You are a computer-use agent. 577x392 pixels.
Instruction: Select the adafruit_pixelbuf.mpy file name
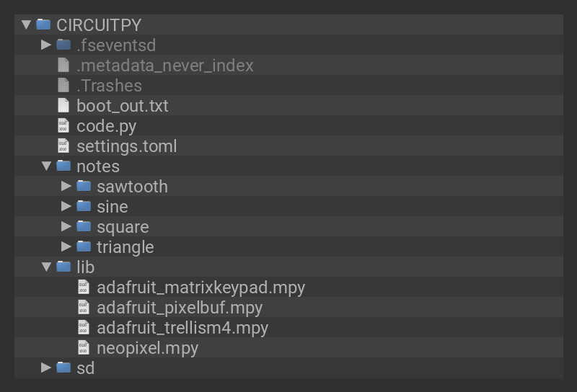(x=179, y=308)
